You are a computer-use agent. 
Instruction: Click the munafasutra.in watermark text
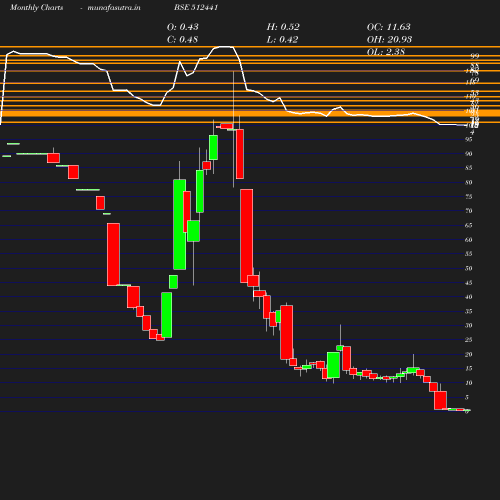coord(114,7)
